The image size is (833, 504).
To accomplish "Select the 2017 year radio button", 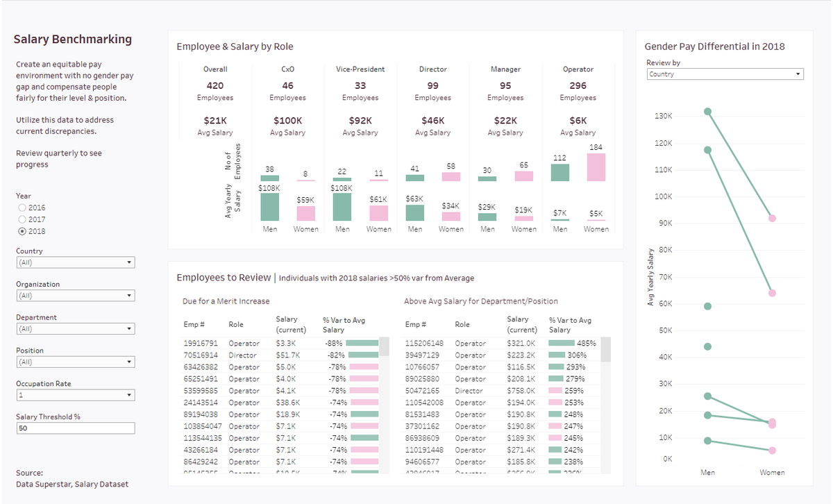I will pos(22,219).
